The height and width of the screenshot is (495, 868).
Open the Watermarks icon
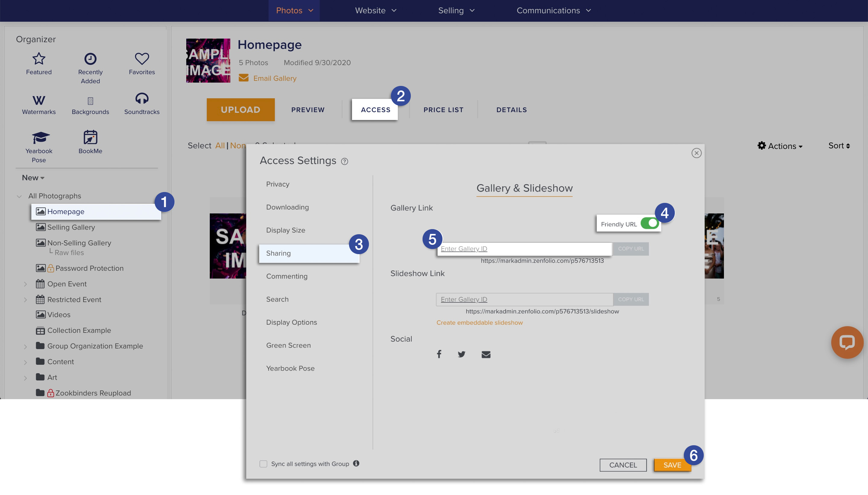tap(39, 100)
